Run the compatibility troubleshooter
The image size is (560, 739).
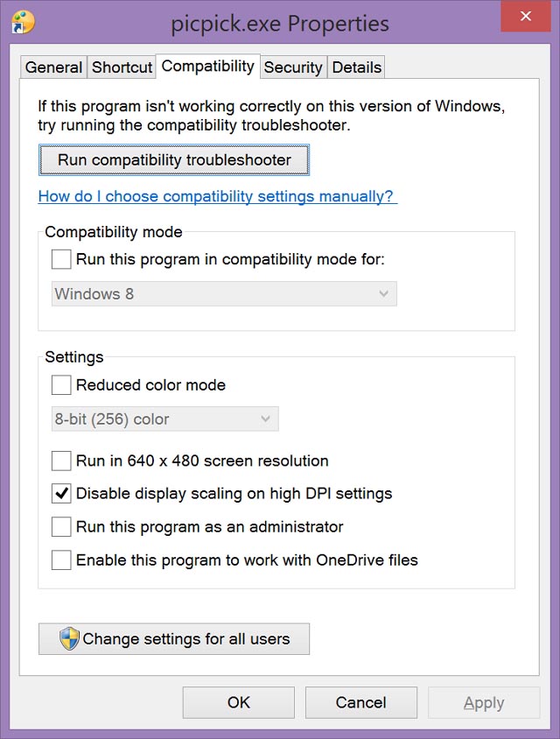173,159
